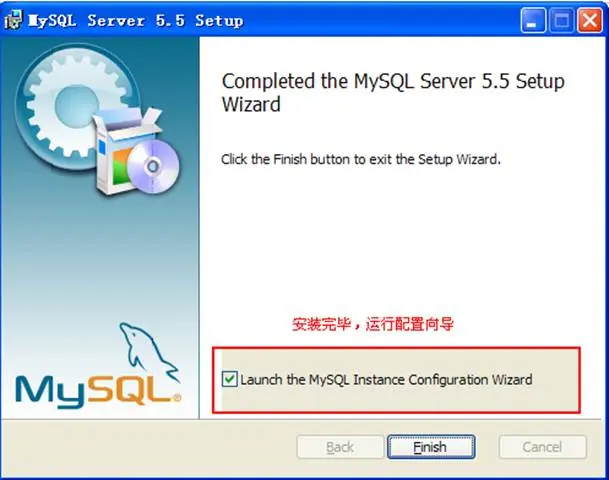Click the Finish button
Image resolution: width=609 pixels, height=480 pixels.
(x=431, y=447)
